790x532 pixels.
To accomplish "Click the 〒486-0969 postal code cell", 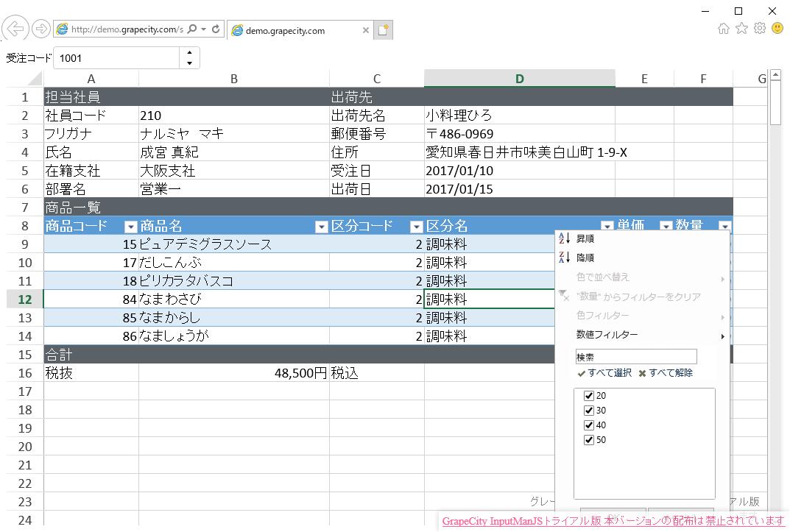I will click(520, 134).
